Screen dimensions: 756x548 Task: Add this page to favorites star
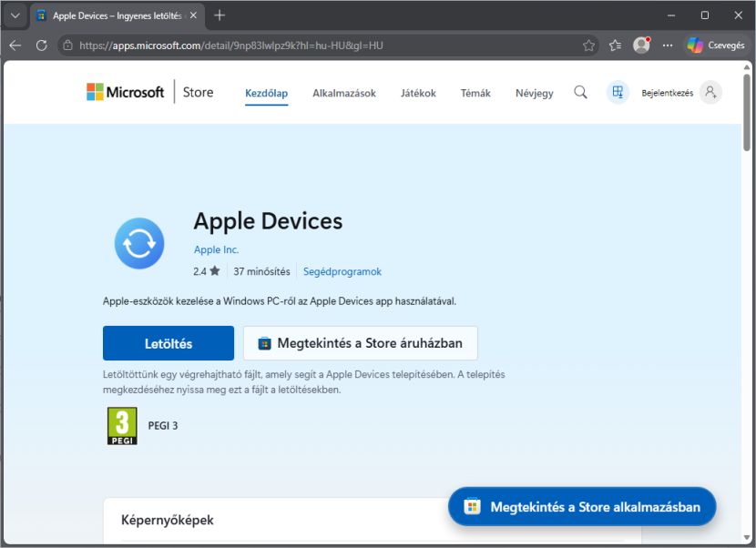(x=588, y=46)
